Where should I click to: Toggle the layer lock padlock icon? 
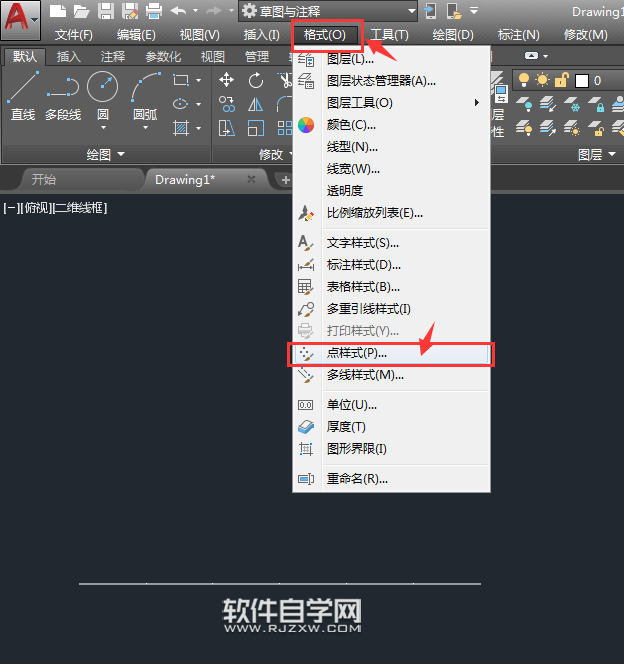click(561, 80)
